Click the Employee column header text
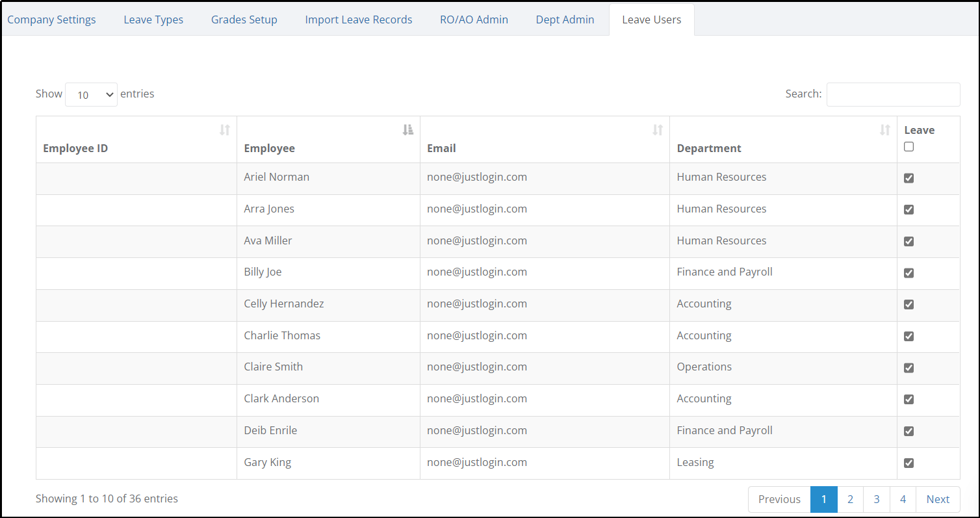Image resolution: width=980 pixels, height=518 pixels. (269, 148)
